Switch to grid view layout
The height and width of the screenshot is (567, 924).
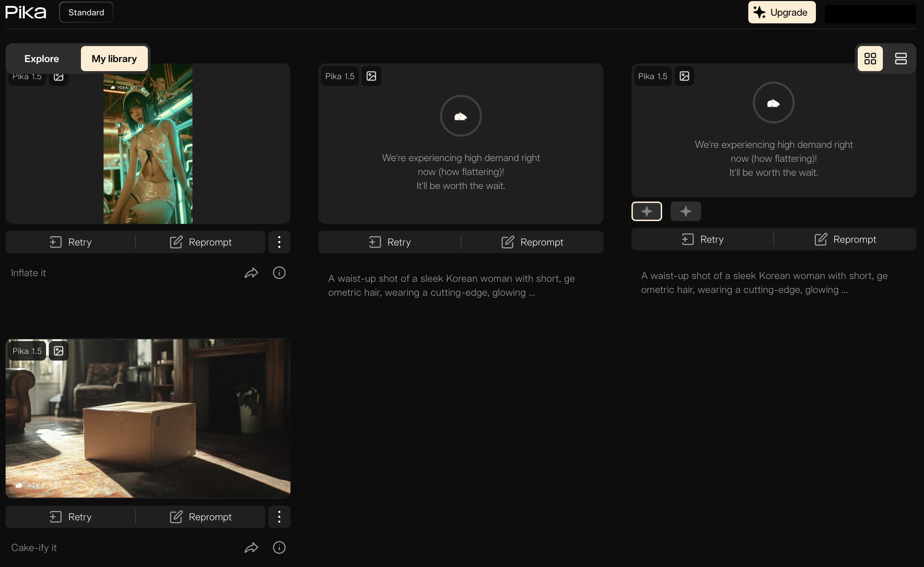(x=870, y=59)
